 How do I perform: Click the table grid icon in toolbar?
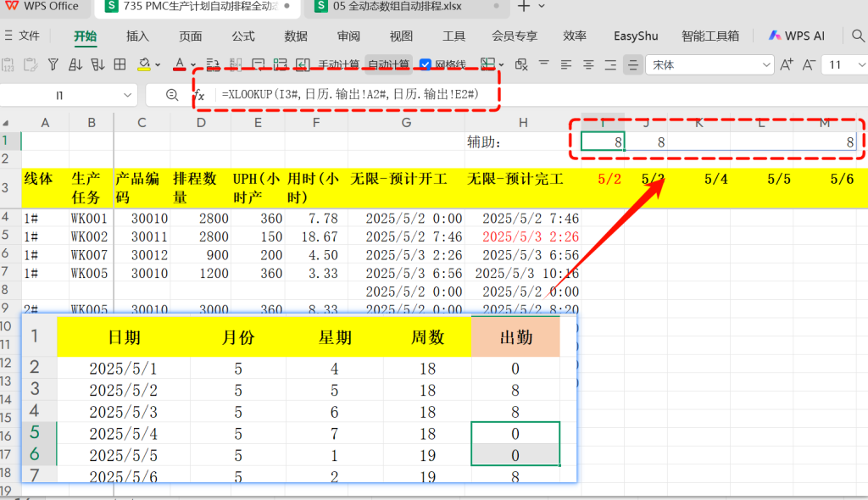(x=120, y=64)
